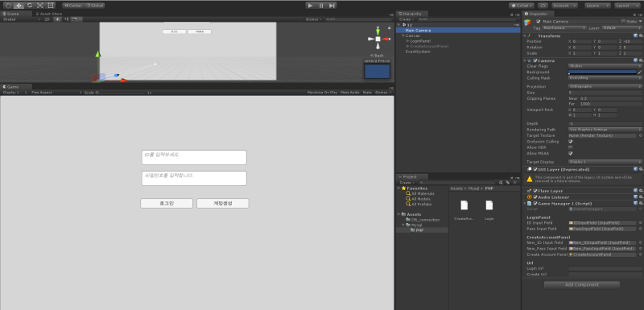Toggle the Audio Listener enabled checkbox
This screenshot has height=310, width=644.
pyautogui.click(x=535, y=197)
